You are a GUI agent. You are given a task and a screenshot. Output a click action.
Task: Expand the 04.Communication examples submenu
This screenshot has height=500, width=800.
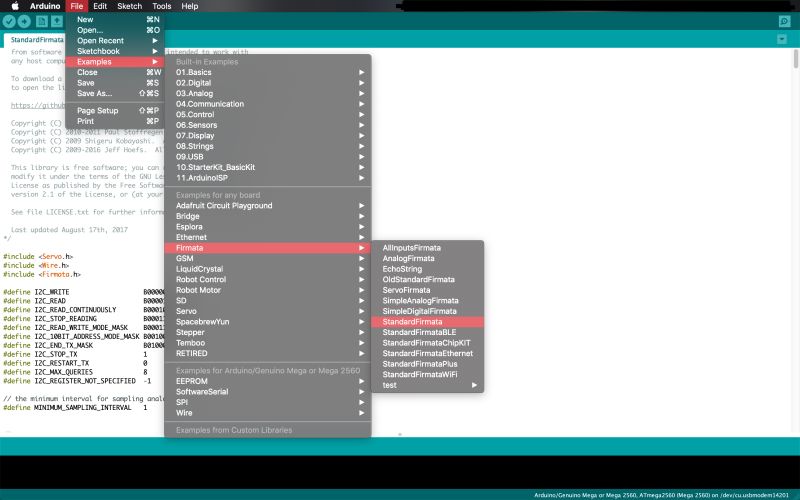coord(268,104)
